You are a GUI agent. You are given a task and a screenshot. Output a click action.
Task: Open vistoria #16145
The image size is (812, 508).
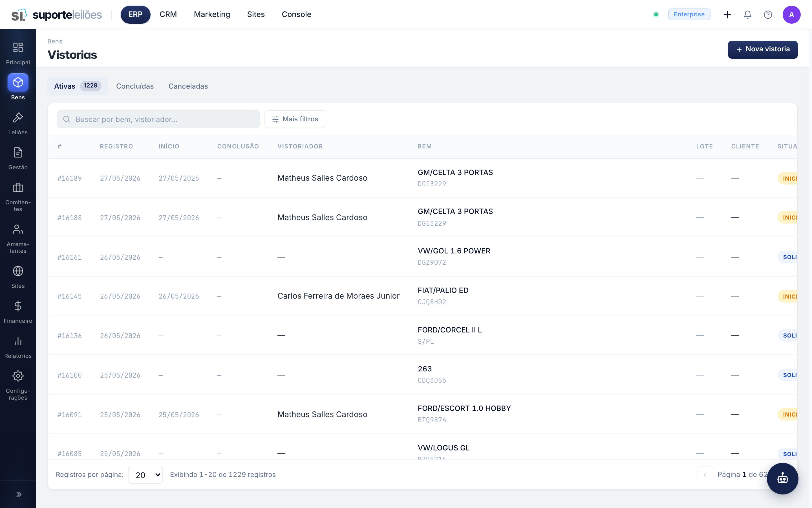(69, 296)
